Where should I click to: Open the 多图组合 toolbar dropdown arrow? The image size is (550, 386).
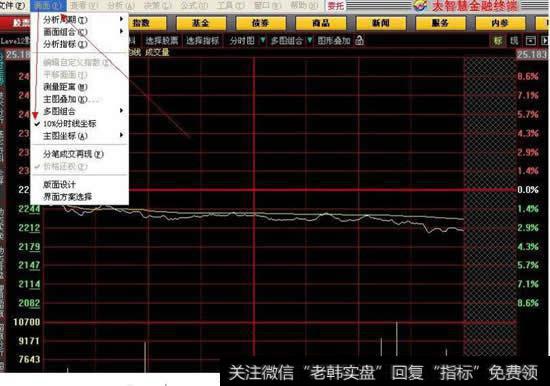point(309,40)
